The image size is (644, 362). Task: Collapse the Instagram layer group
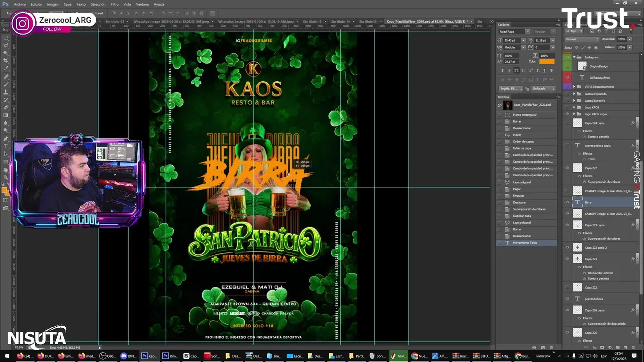574,57
